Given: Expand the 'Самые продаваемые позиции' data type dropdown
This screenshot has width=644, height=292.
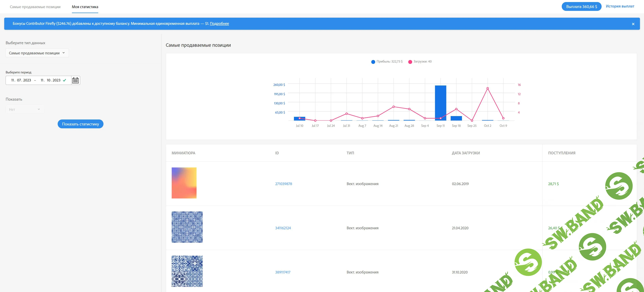Looking at the screenshot, I should pos(37,53).
